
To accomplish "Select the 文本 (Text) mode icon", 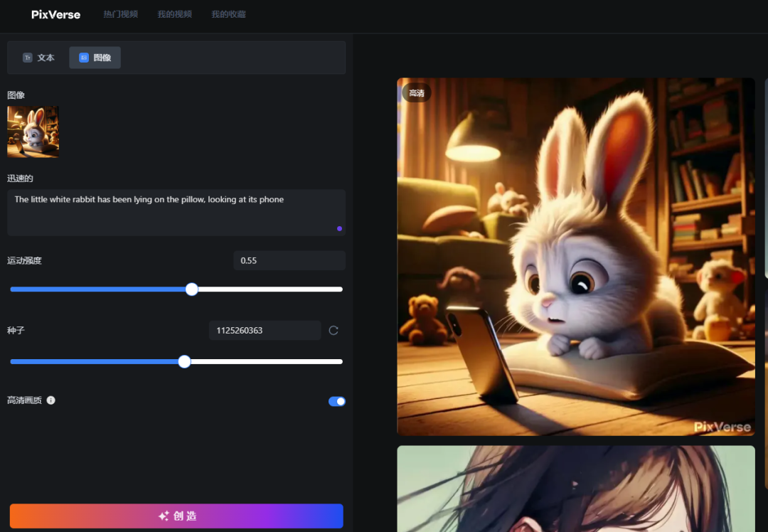I will 27,58.
